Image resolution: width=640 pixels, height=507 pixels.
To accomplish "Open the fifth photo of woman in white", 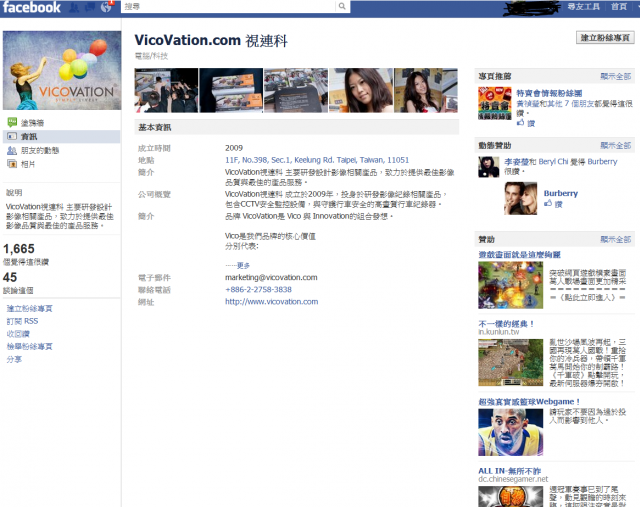I will tap(426, 90).
